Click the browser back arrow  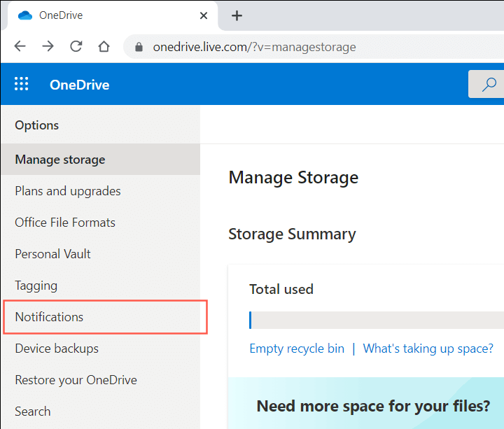click(20, 47)
